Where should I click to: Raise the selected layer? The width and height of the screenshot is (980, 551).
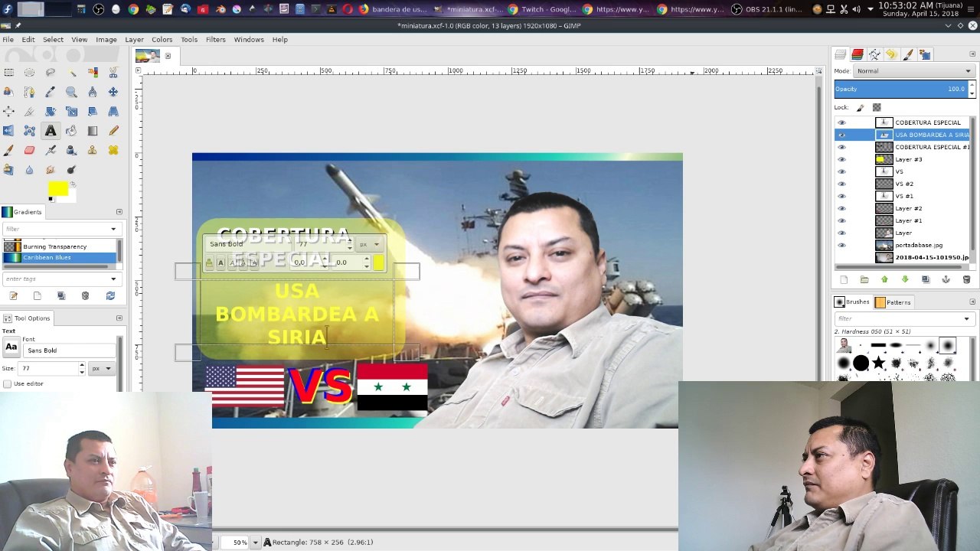[884, 280]
